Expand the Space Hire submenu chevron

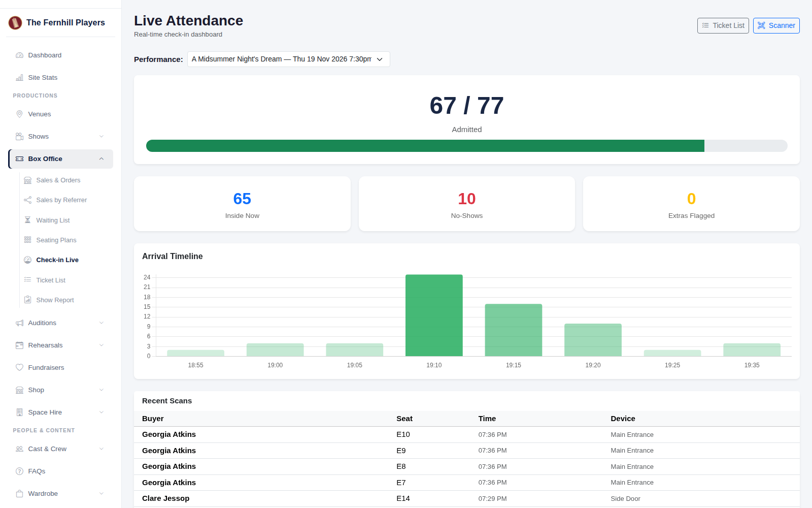coord(101,412)
